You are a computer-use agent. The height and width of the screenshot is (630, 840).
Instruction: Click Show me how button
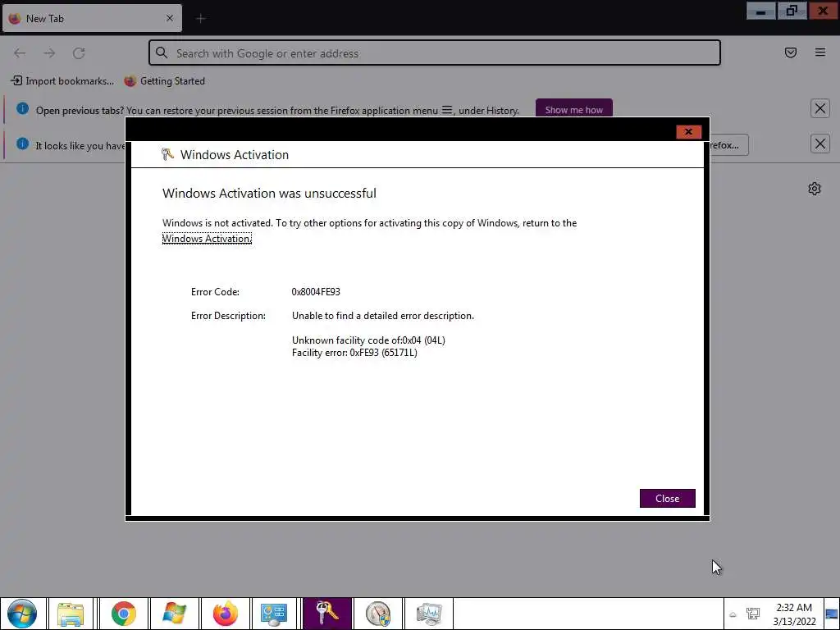coord(573,110)
